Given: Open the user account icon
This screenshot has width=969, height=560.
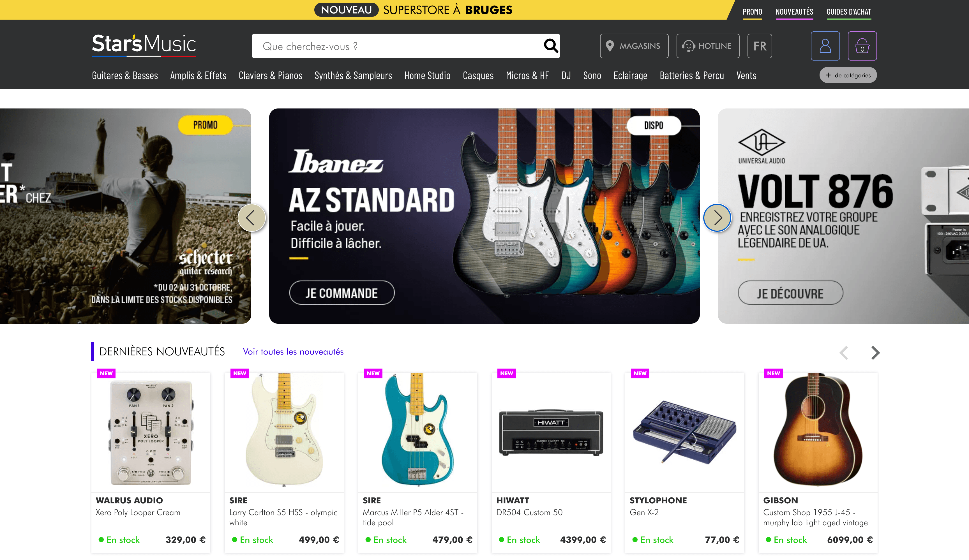Looking at the screenshot, I should [825, 46].
